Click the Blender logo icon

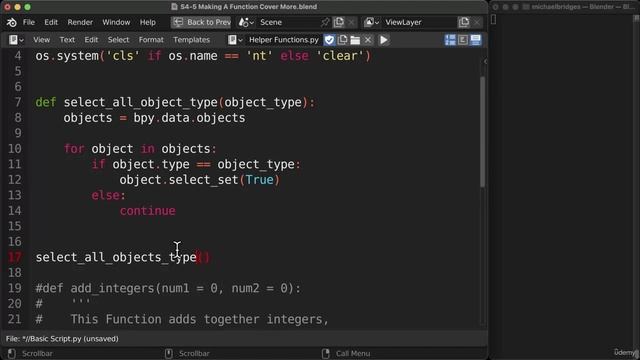coord(11,22)
